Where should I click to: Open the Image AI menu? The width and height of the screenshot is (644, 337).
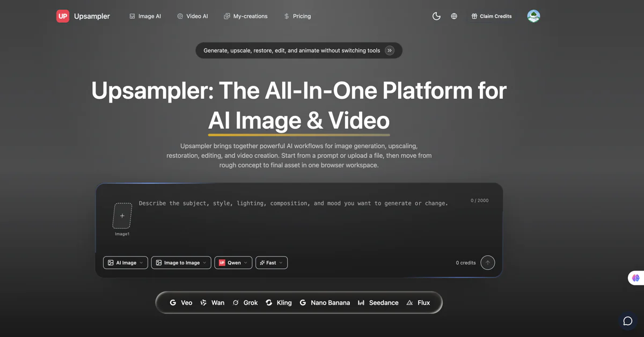click(145, 16)
